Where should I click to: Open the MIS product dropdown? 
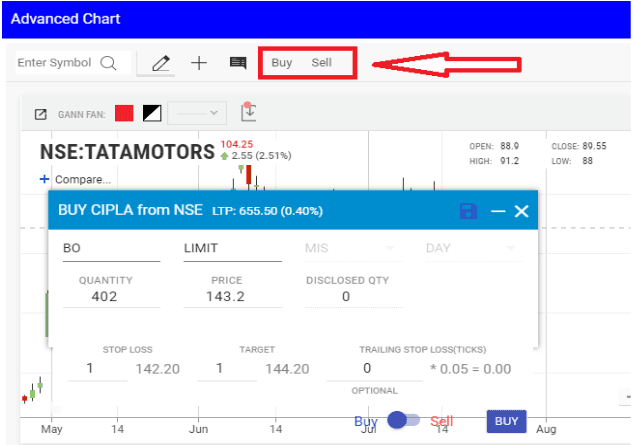(353, 249)
